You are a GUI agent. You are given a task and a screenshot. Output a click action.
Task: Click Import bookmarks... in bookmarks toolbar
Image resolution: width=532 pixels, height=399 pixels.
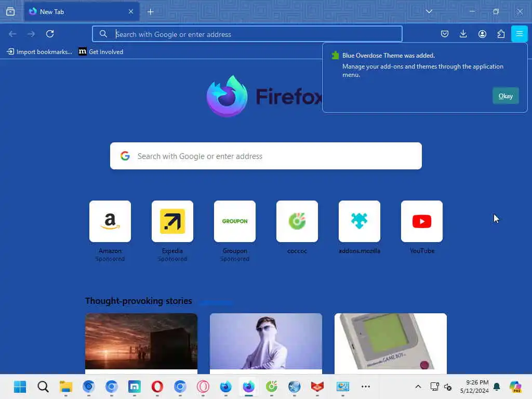point(39,51)
